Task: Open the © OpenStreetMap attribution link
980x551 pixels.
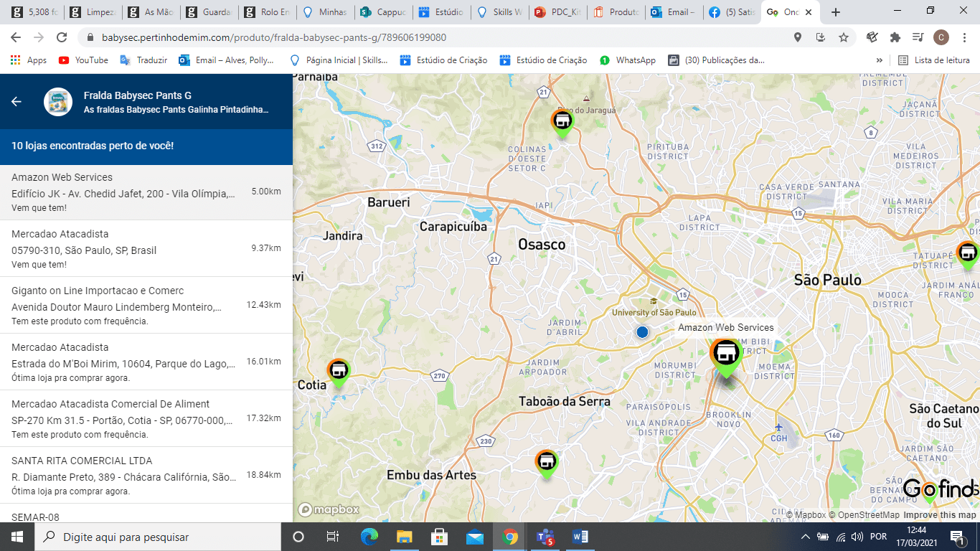Action: pos(864,515)
